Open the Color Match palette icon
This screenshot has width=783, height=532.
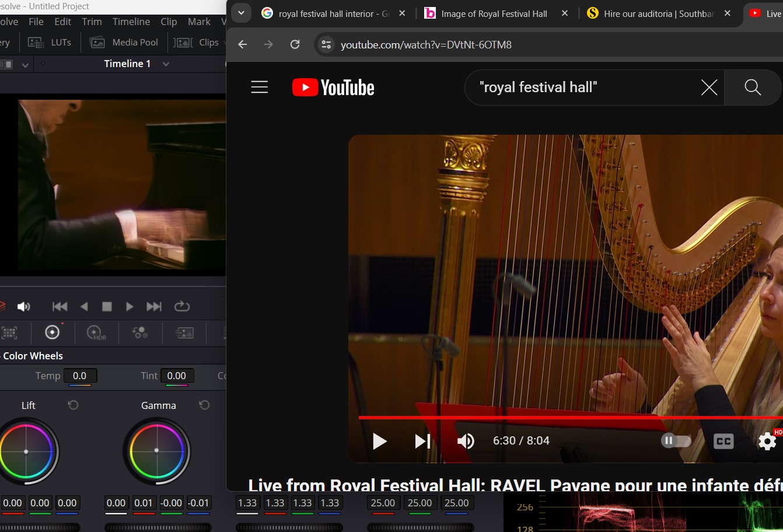[9, 332]
